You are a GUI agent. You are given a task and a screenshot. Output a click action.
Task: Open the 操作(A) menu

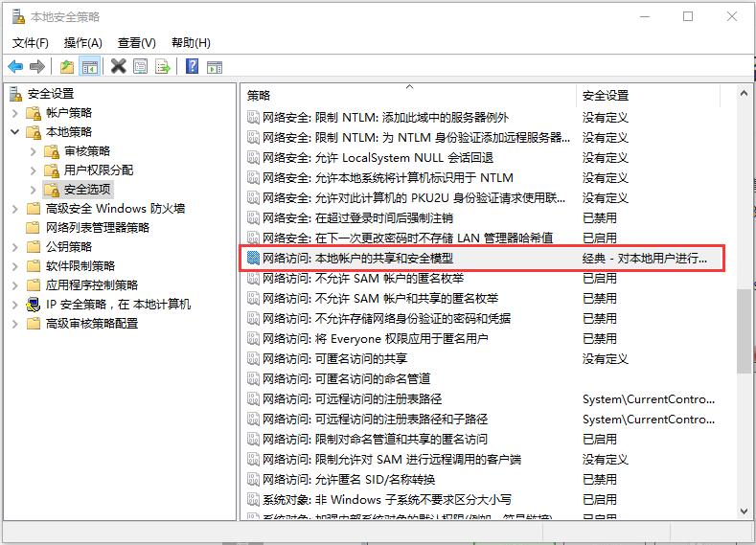(83, 43)
